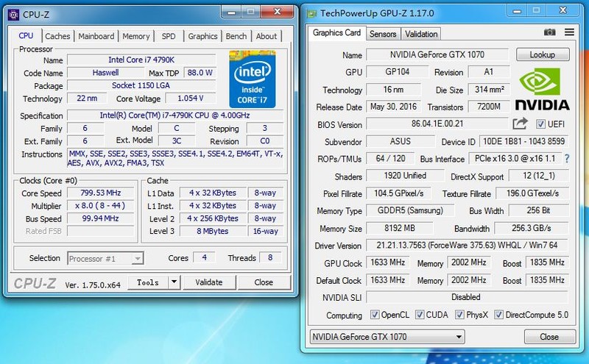Click the GPU-Z camera screenshot icon
This screenshot has height=364, width=589.
tap(549, 32)
